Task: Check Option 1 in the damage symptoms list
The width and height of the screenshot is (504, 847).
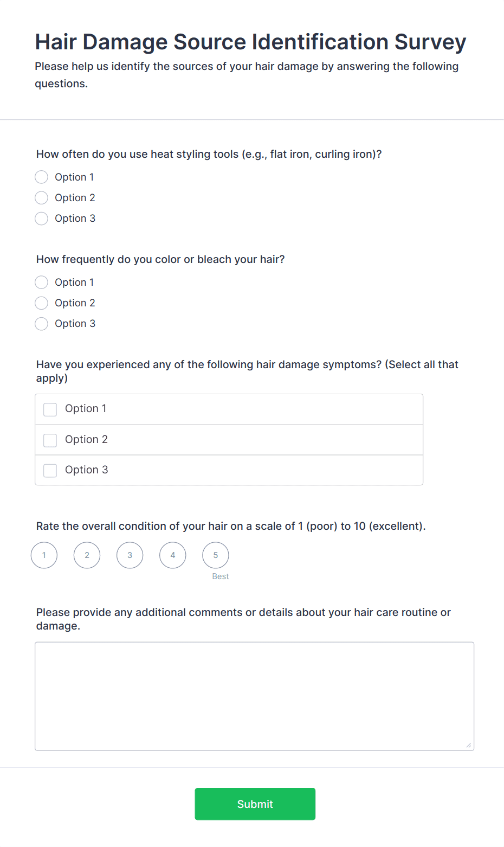Action: (x=50, y=409)
